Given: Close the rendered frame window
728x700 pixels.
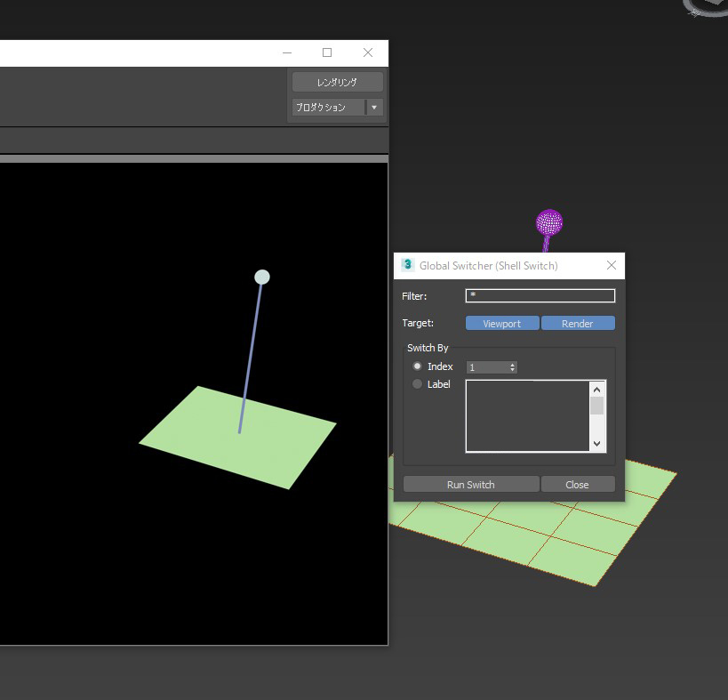Looking at the screenshot, I should [368, 52].
